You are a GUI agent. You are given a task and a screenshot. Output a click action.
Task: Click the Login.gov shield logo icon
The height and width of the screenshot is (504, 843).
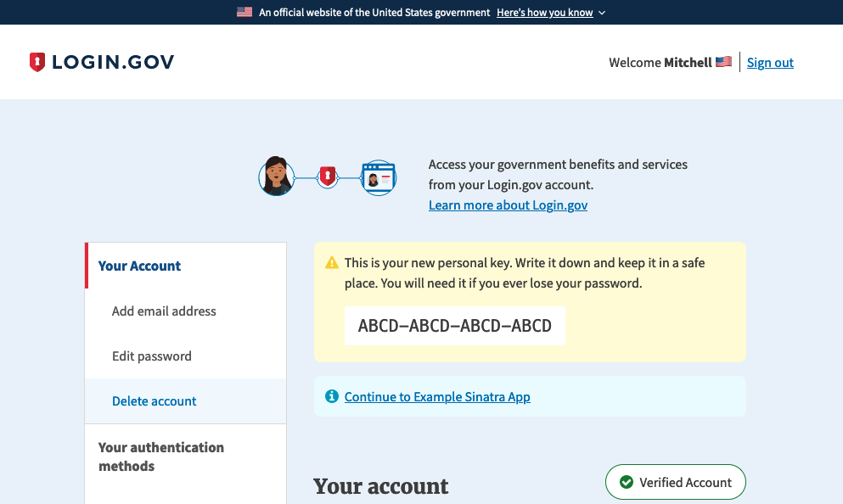click(x=37, y=62)
